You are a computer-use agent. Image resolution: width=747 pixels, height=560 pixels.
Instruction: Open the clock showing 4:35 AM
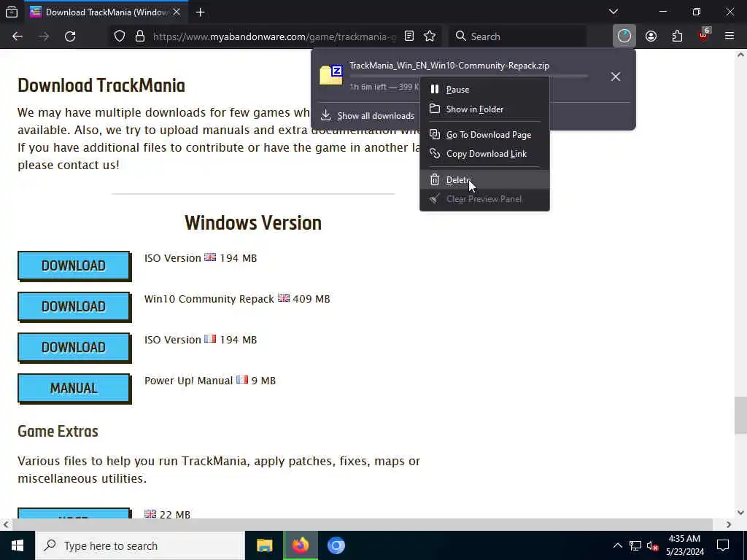pos(684,545)
